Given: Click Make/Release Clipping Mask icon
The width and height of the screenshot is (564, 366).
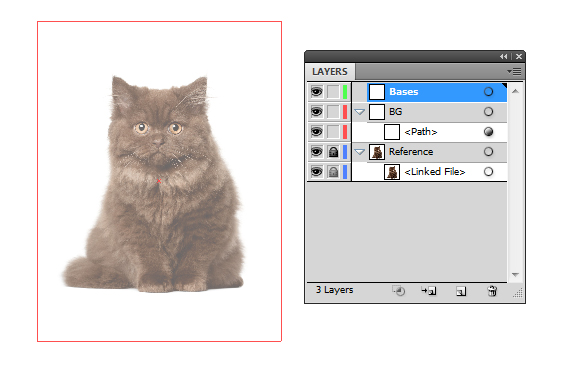Looking at the screenshot, I should tap(399, 290).
